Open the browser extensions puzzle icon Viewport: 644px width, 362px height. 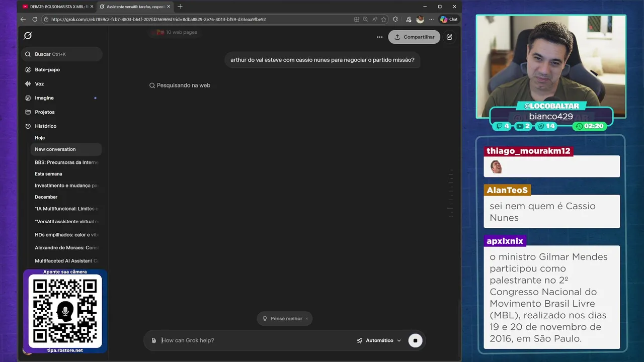[395, 20]
